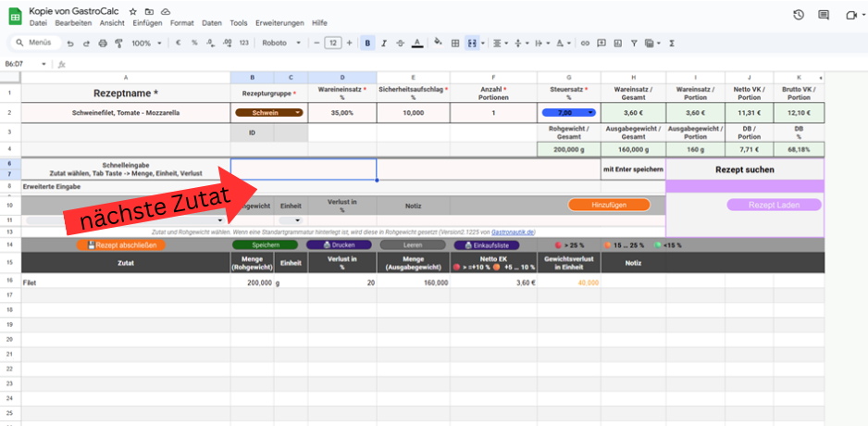Click the move to folder icon
868x426 pixels.
(149, 12)
